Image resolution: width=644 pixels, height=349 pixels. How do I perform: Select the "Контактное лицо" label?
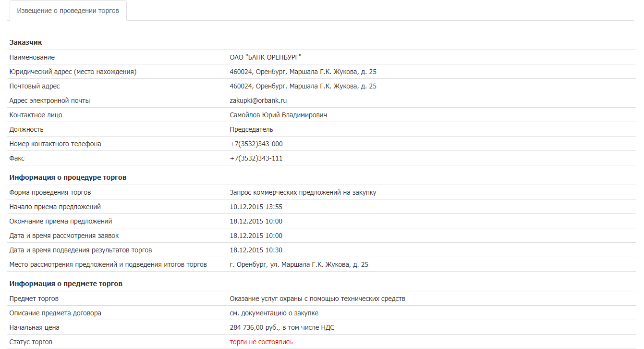click(x=36, y=115)
